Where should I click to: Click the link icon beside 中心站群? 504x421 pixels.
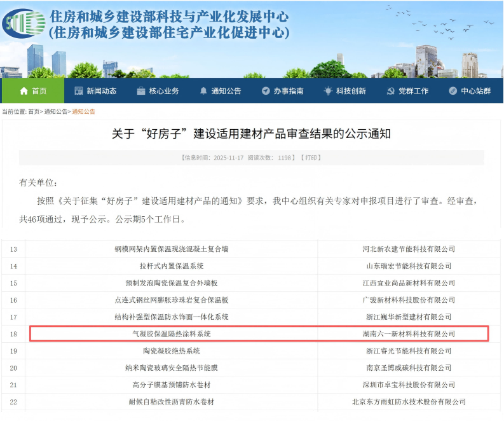453,91
